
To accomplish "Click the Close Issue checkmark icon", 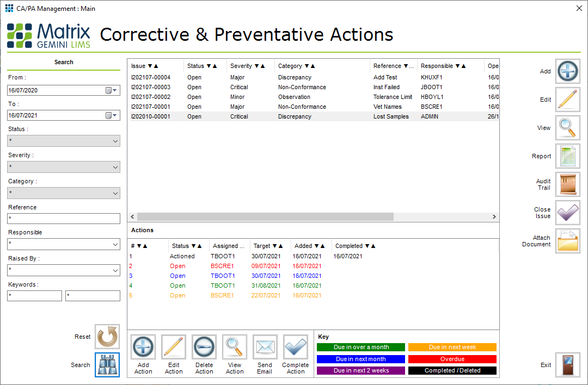I will click(567, 213).
